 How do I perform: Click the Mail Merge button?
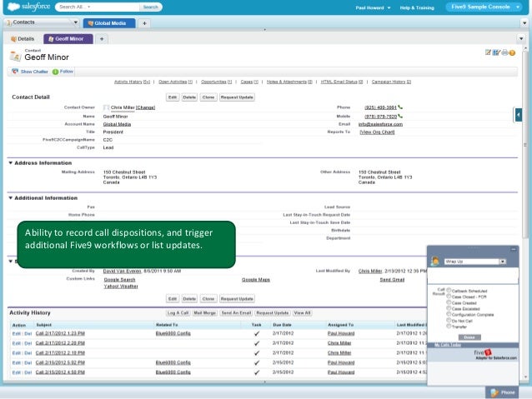(x=204, y=313)
